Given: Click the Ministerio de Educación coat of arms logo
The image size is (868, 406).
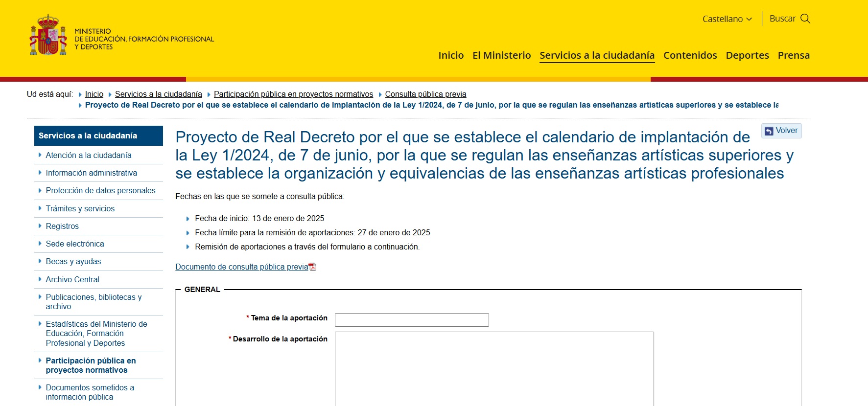Looking at the screenshot, I should tap(48, 35).
